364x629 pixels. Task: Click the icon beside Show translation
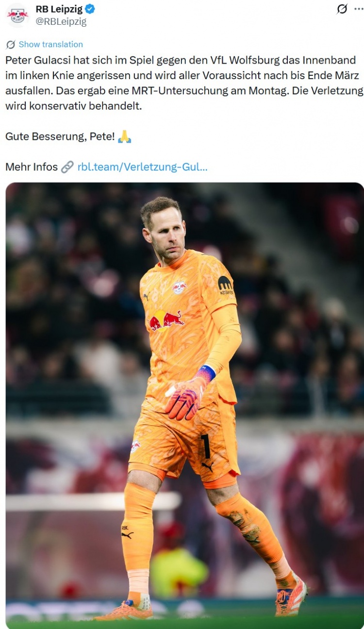pos(11,45)
